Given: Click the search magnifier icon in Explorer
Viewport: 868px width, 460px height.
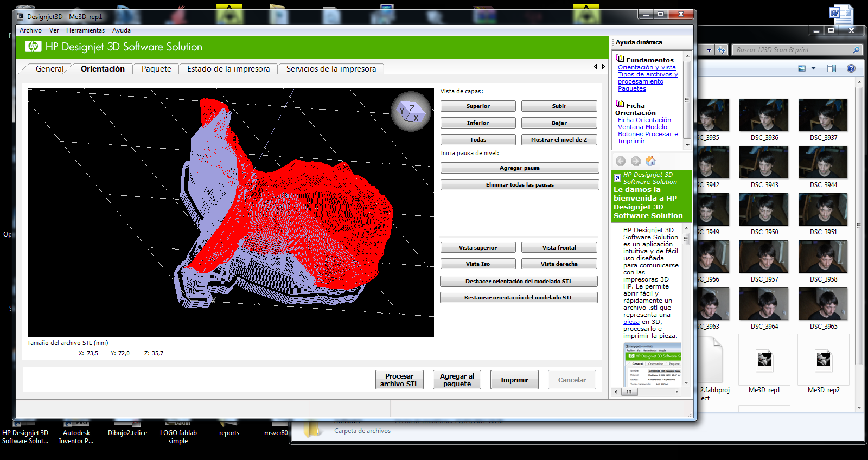Looking at the screenshot, I should click(x=856, y=50).
